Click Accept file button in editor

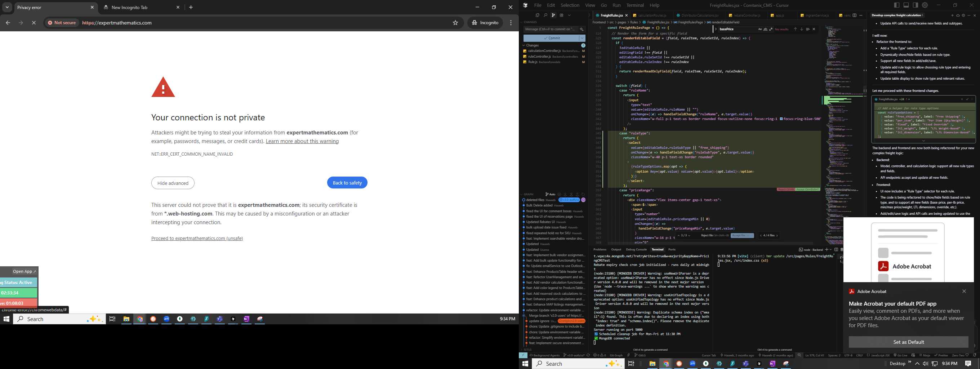pyautogui.click(x=742, y=235)
